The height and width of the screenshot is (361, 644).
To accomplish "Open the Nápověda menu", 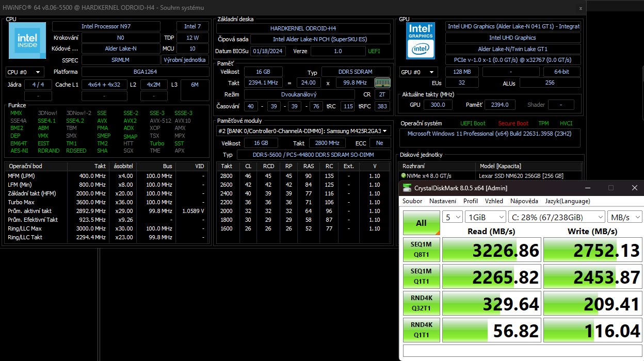I will pos(525,201).
